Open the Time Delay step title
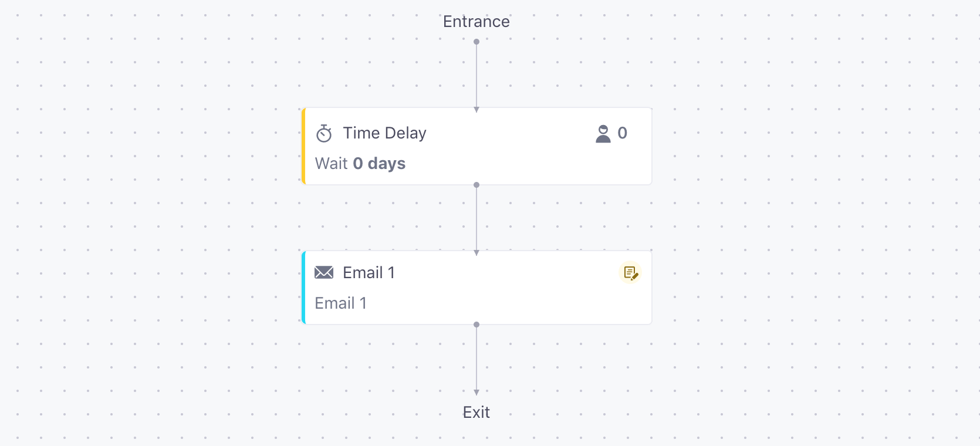Viewport: 980px width, 446px height. (x=384, y=133)
